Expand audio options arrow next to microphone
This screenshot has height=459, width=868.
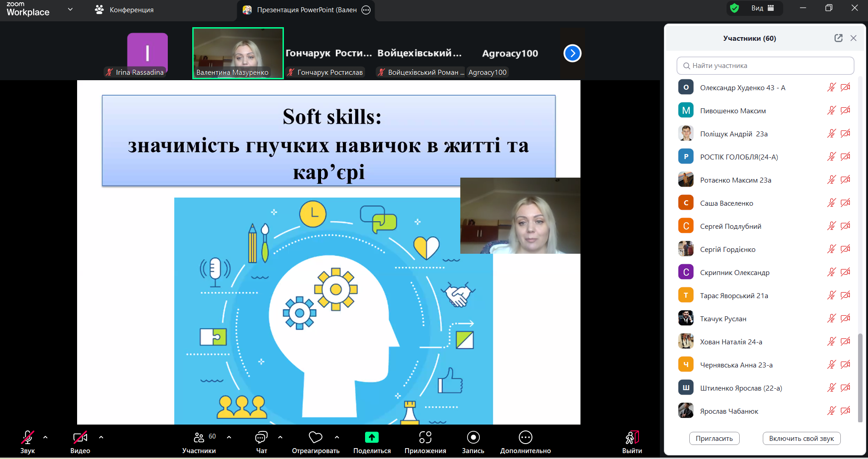pyautogui.click(x=45, y=437)
